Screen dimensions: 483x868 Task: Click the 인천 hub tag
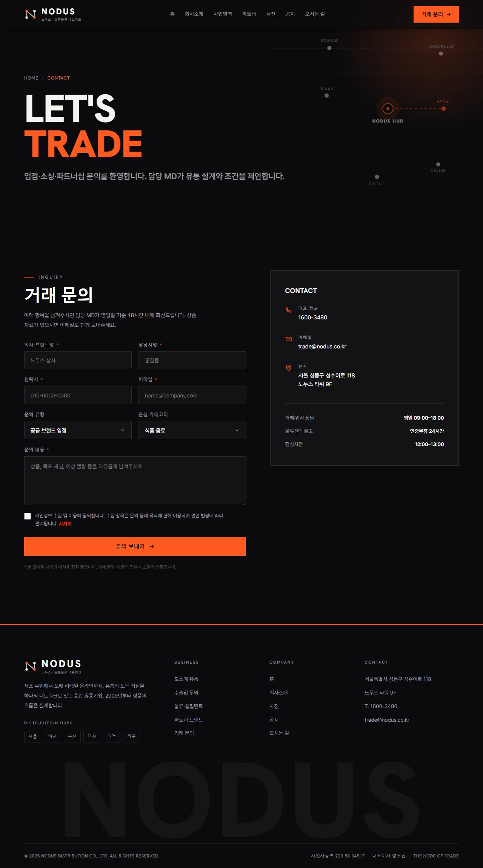point(92,736)
